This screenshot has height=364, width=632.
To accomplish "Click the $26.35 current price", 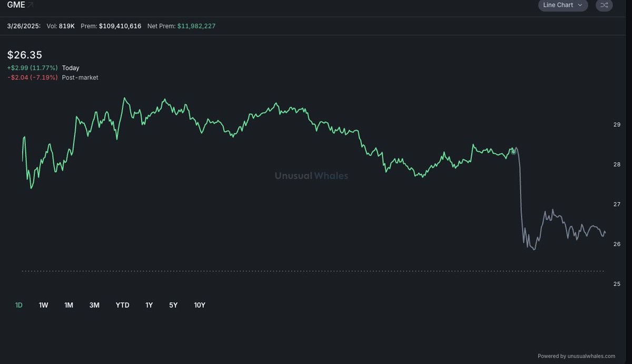I will pyautogui.click(x=25, y=55).
